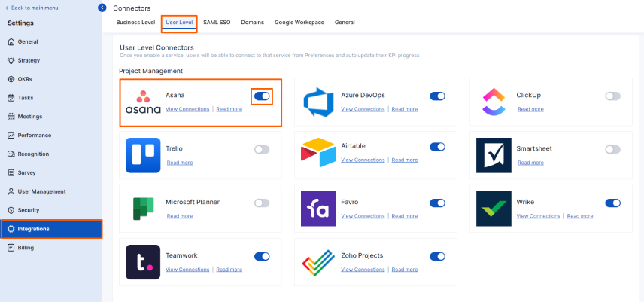Screen dimensions: 644x302
Task: Disable the Asana connector toggle
Action: pyautogui.click(x=262, y=96)
